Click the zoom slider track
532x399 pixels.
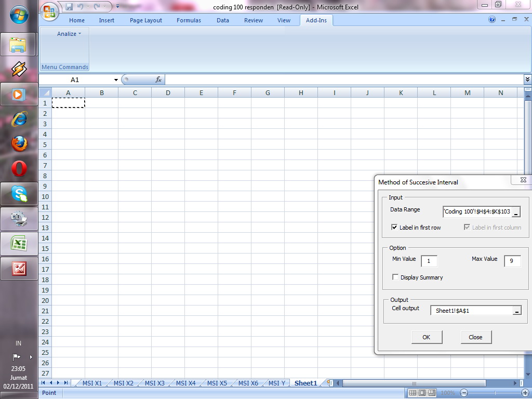click(495, 393)
